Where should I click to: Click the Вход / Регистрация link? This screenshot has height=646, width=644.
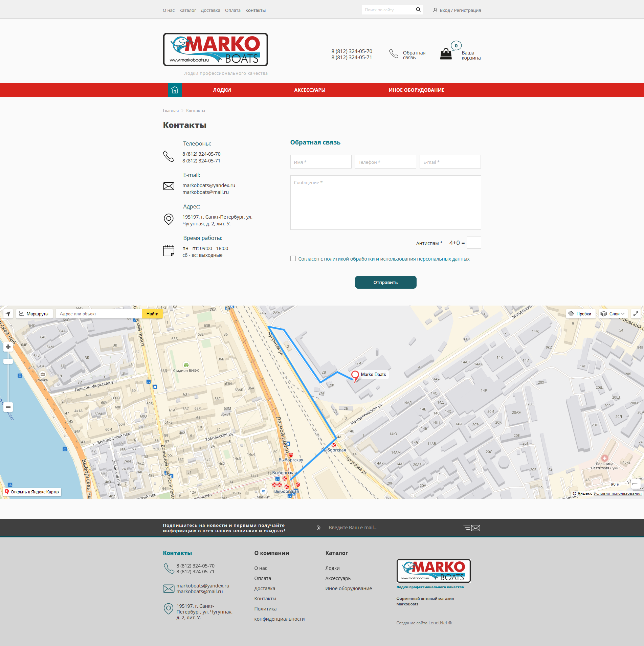pyautogui.click(x=460, y=10)
